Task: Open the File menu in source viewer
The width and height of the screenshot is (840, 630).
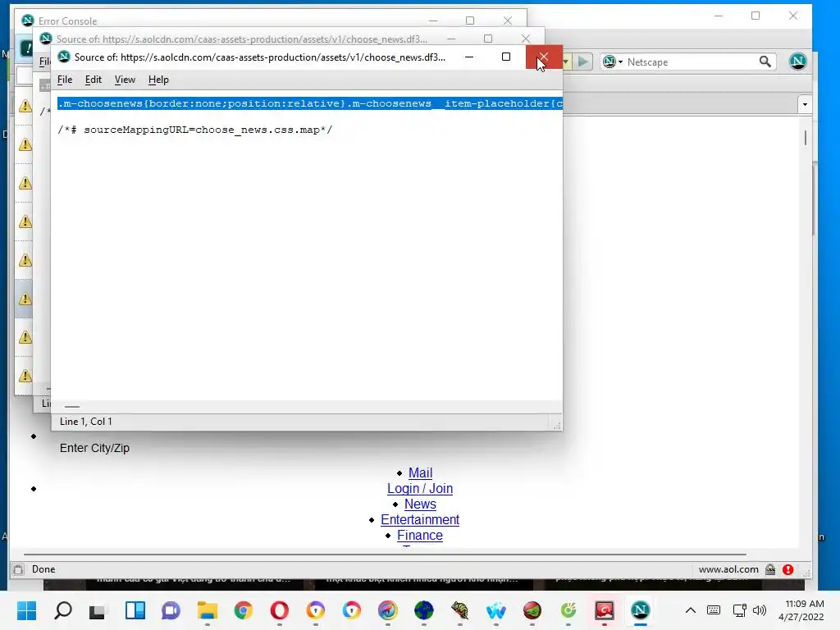Action: tap(65, 80)
